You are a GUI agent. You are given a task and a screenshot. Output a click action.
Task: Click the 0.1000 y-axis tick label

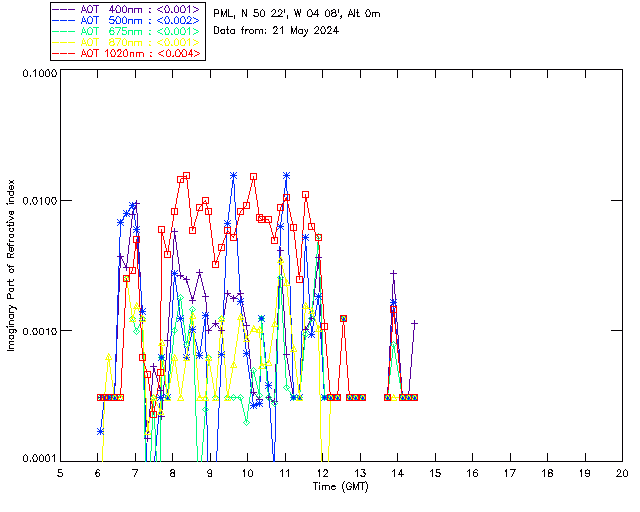pyautogui.click(x=39, y=73)
